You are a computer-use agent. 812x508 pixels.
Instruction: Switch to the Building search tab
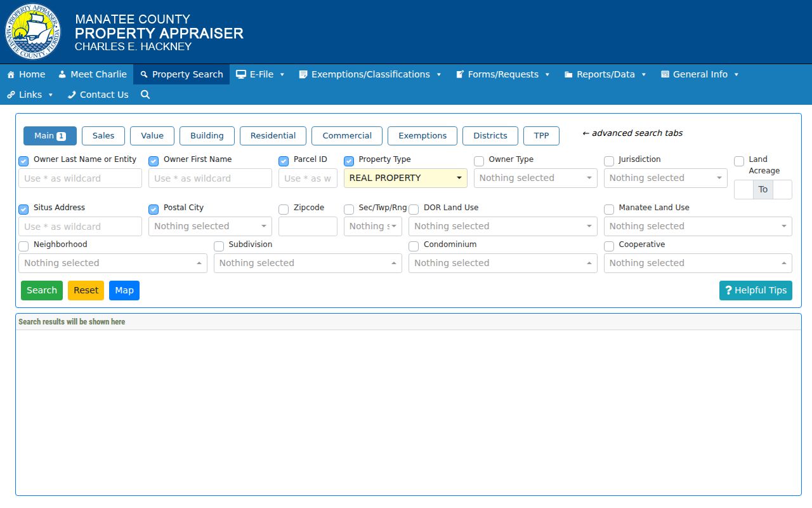207,136
